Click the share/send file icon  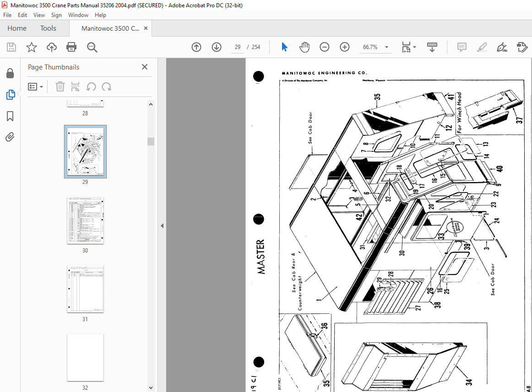point(522,47)
